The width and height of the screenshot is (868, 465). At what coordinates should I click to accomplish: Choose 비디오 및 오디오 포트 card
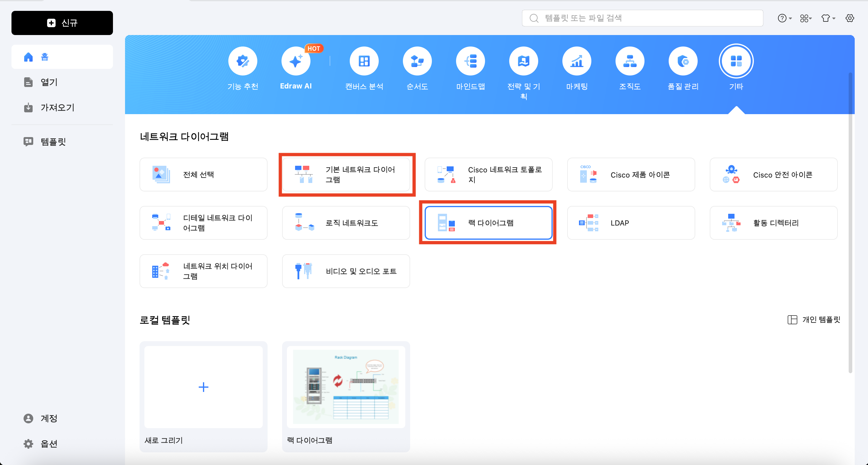346,271
